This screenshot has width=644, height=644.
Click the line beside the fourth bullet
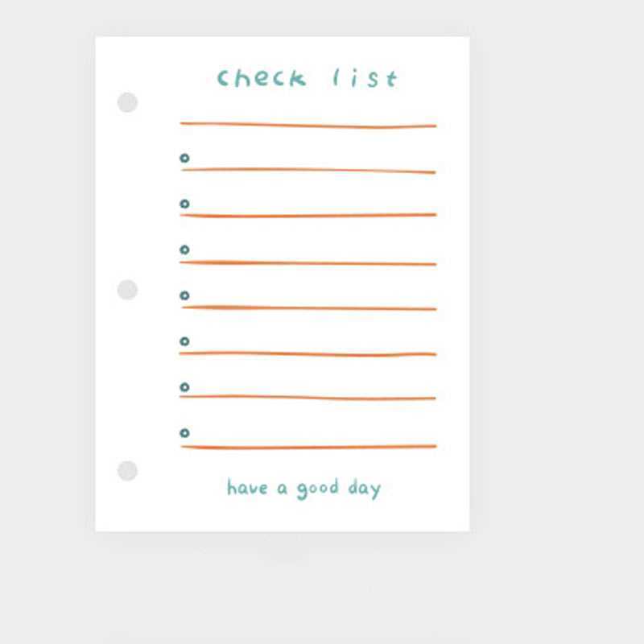click(x=308, y=308)
